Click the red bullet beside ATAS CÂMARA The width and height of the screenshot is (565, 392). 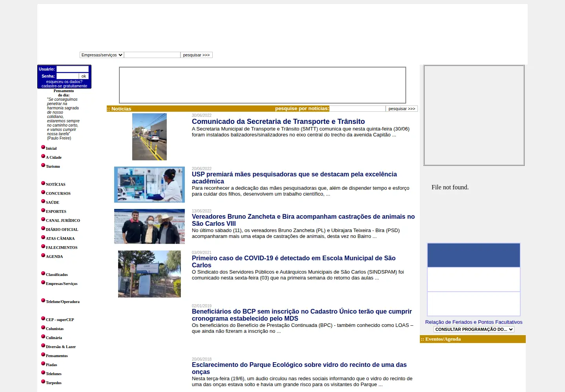pos(43,237)
